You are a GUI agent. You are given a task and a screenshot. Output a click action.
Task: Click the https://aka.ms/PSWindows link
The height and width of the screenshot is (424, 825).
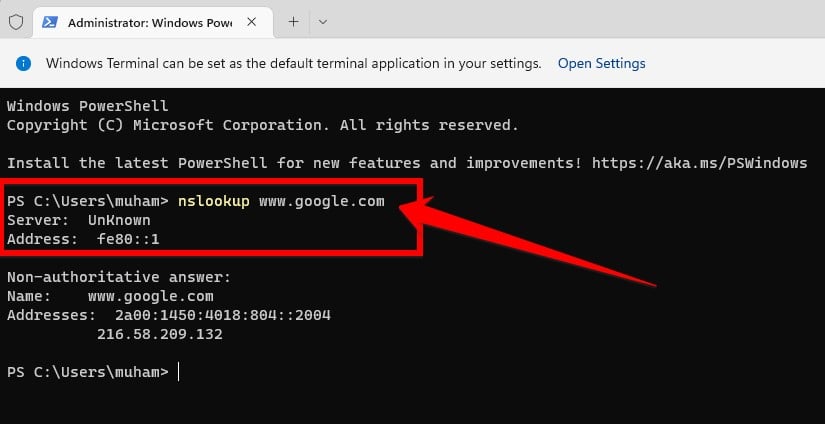coord(699,163)
